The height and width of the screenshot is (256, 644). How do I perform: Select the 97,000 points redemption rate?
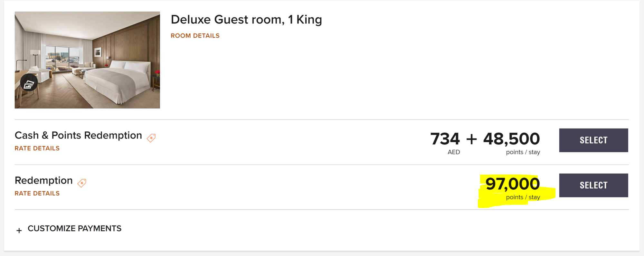point(593,185)
